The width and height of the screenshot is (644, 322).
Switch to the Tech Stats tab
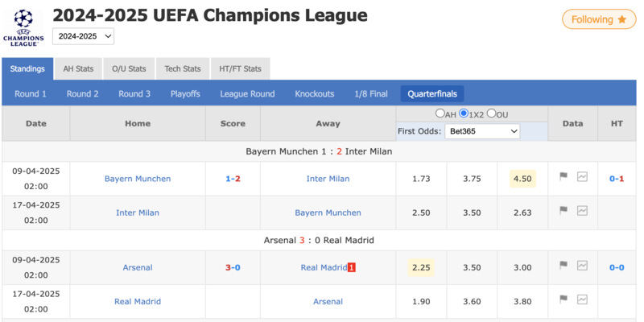(x=182, y=69)
